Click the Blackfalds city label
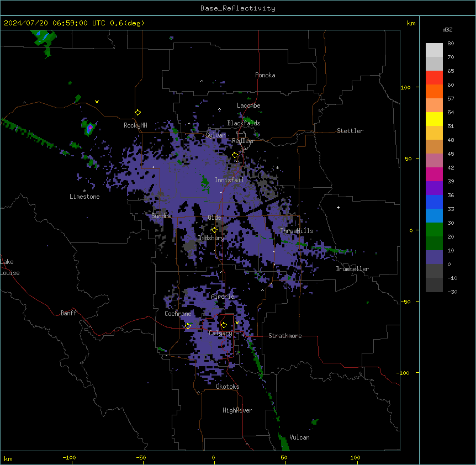Viewport: 476px width, 465px height. coord(244,123)
